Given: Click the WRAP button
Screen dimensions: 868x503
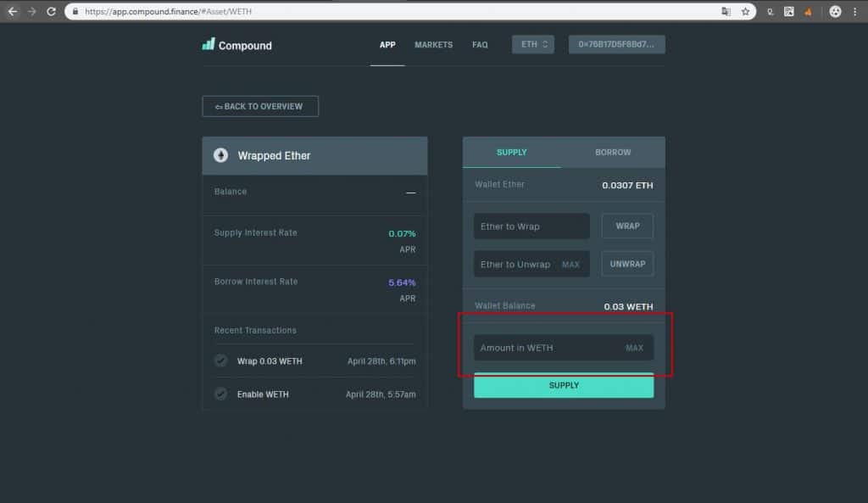Looking at the screenshot, I should [x=627, y=226].
